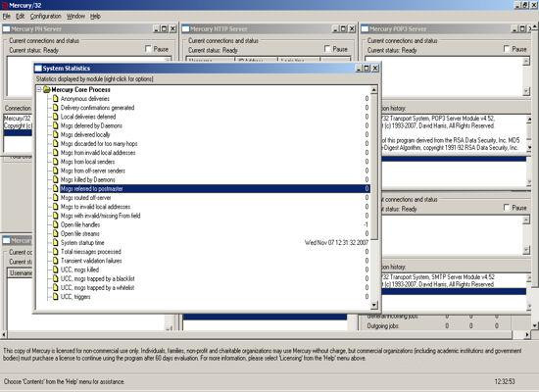Click the Msgs referred to postmaster icon
Viewport: 539px width, 392px height.
coord(55,188)
